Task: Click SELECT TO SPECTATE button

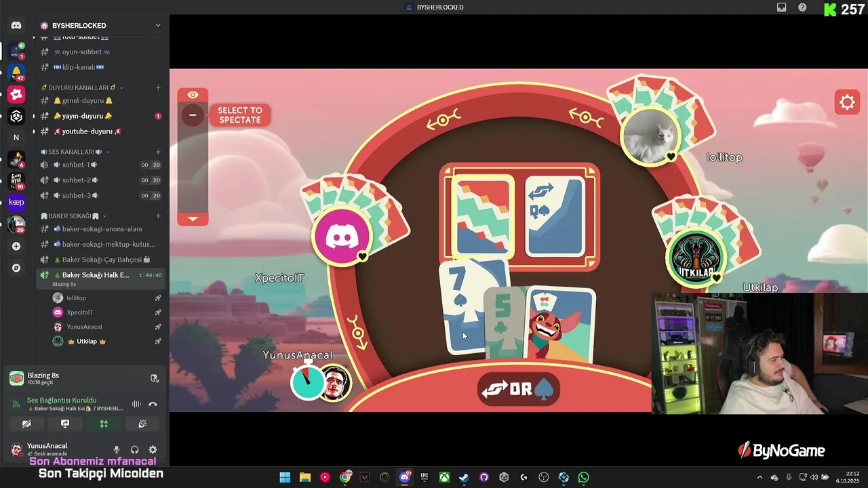Action: tap(239, 115)
